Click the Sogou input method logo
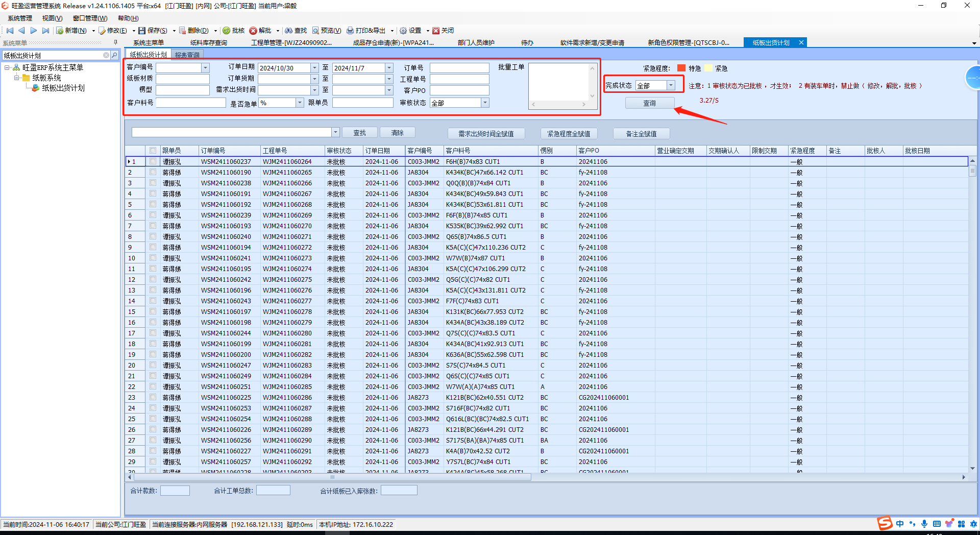980x535 pixels. point(885,523)
